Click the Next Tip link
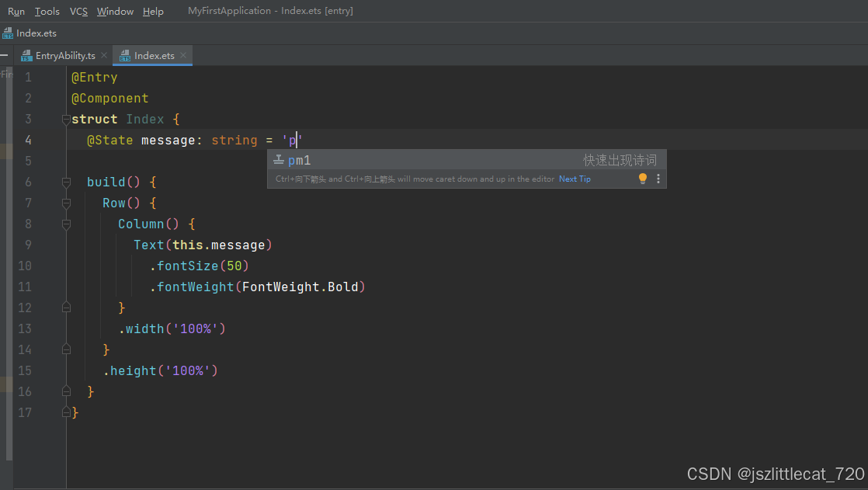Image resolution: width=868 pixels, height=490 pixels. pyautogui.click(x=575, y=179)
